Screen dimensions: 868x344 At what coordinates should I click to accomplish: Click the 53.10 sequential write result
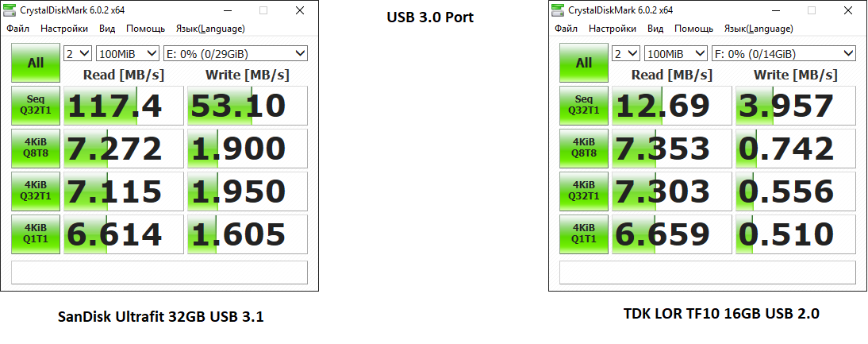pos(247,105)
